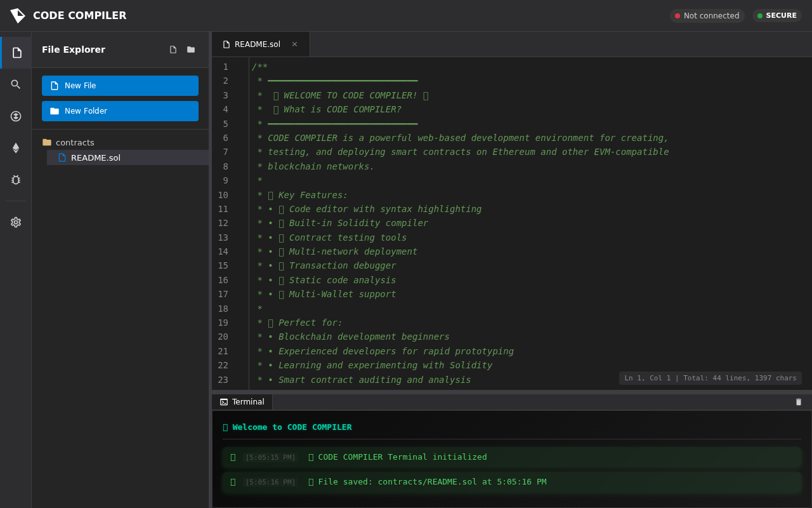Click the 'Terminal initialized' log entry

[512, 457]
